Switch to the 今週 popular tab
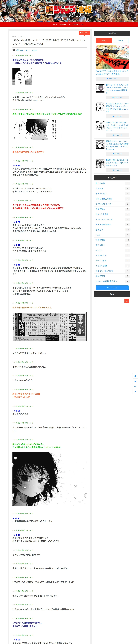The height and width of the screenshot is (644, 138). click(x=104, y=40)
